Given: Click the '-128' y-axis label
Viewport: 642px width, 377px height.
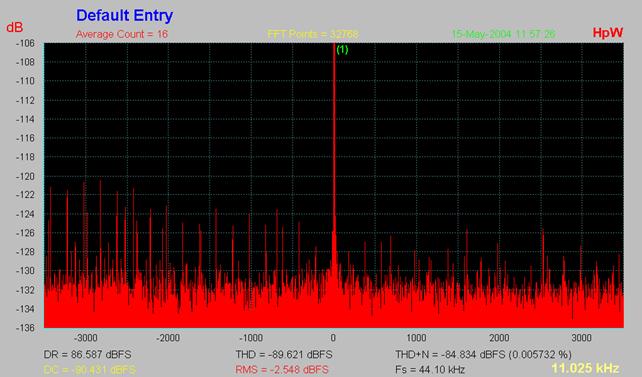Looking at the screenshot, I should point(25,252).
